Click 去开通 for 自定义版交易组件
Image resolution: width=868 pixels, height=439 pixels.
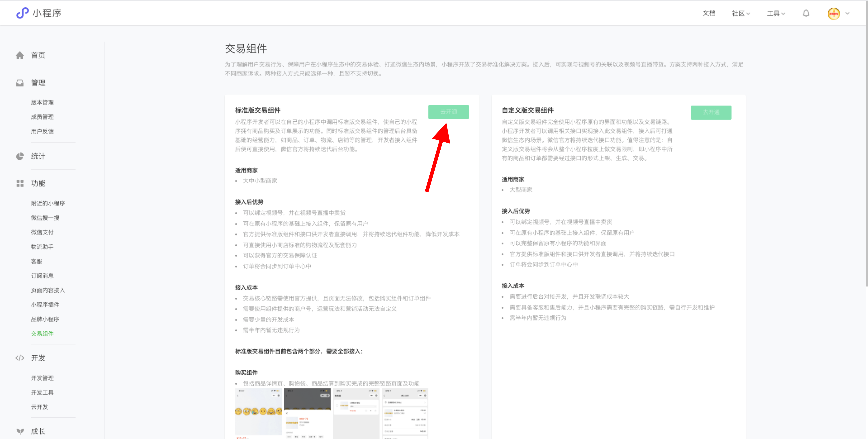[711, 113]
